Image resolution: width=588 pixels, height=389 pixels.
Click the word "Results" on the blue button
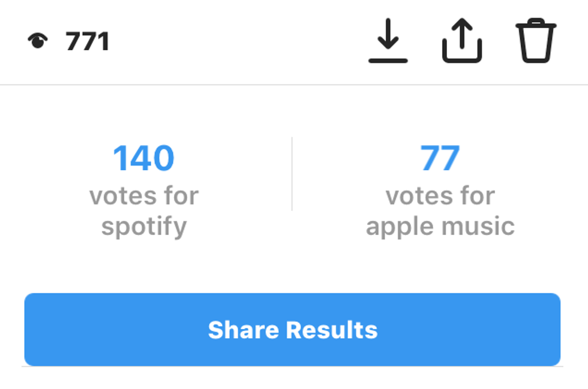[331, 330]
